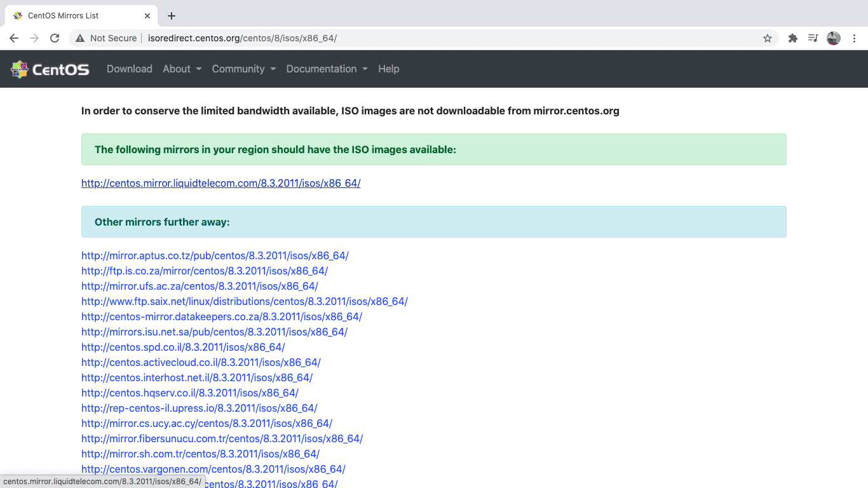Screen dimensions: 868x488
Task: Expand the Documentation dropdown menu
Action: click(327, 69)
